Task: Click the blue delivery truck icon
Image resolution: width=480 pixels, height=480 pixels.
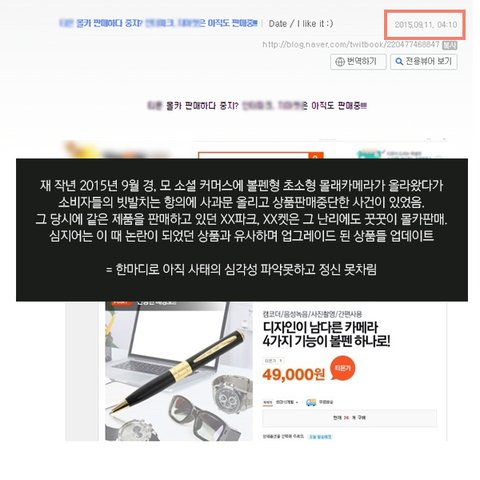Action: point(311,402)
